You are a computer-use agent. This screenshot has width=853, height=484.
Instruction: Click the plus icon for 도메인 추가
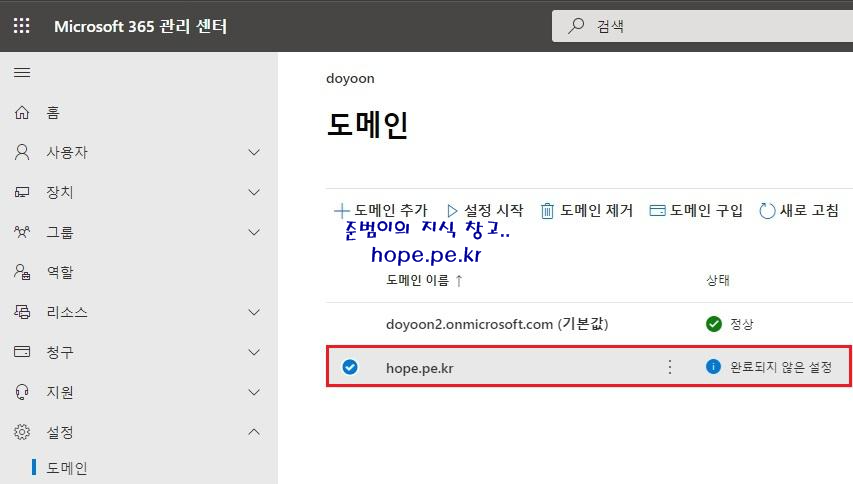342,210
